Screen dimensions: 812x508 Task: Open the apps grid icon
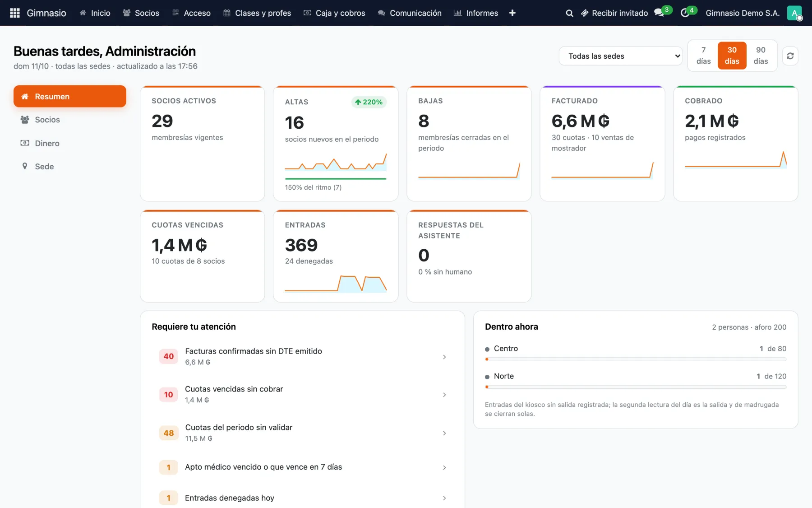(15, 13)
